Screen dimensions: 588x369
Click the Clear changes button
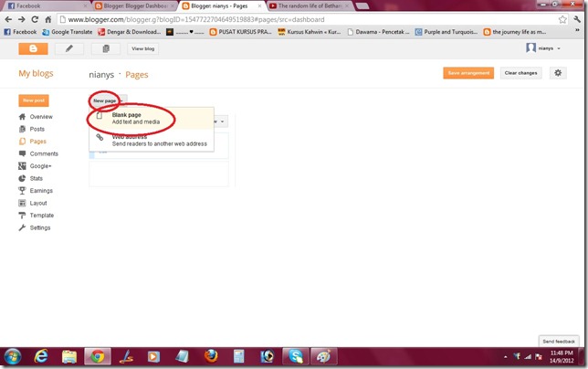(x=520, y=73)
